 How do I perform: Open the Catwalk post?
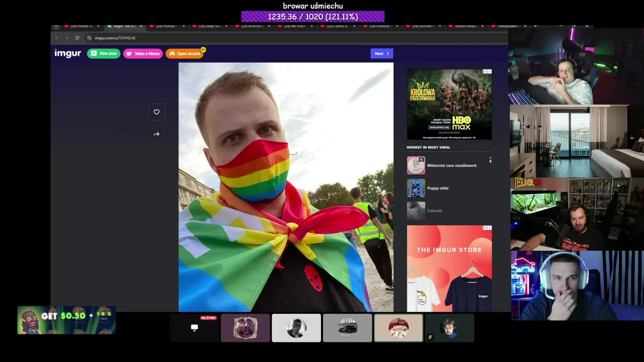click(x=435, y=211)
